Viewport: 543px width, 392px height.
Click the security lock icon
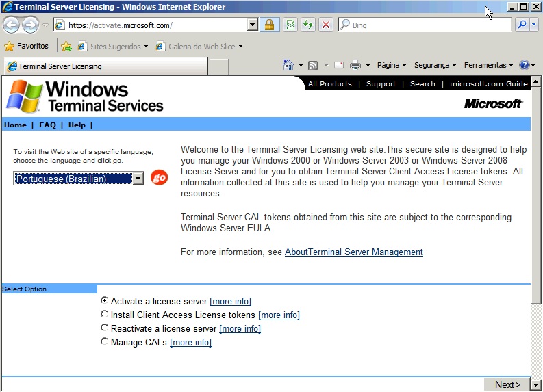coord(269,25)
